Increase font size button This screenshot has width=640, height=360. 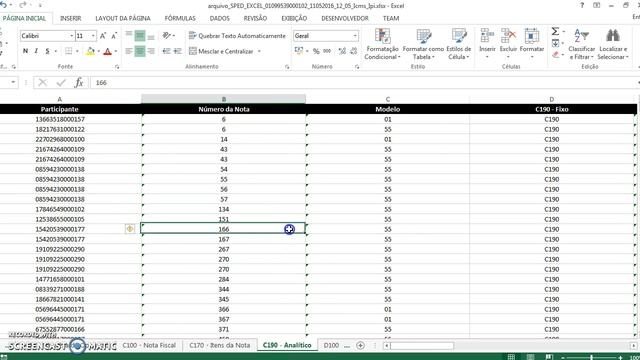pos(103,36)
